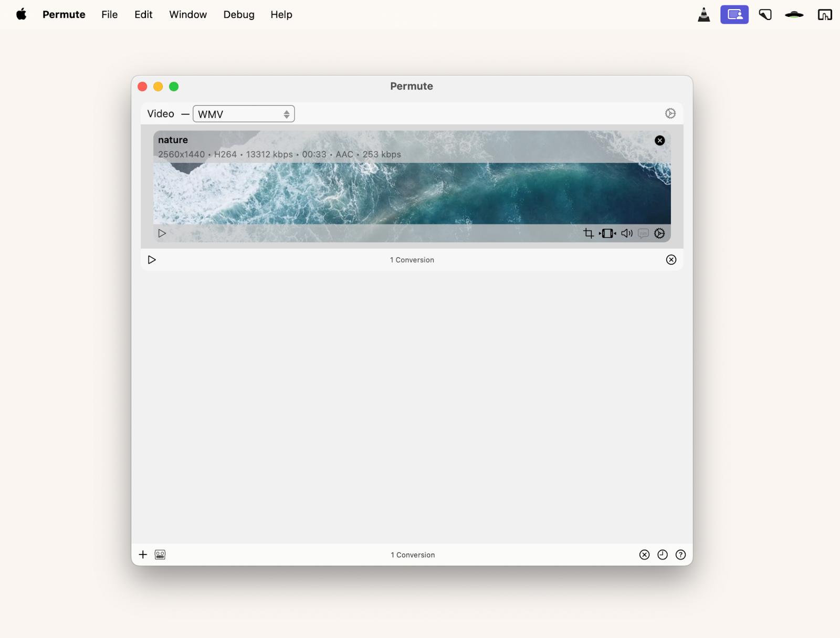Click the Video group label
This screenshot has width=840, height=638.
pos(161,113)
